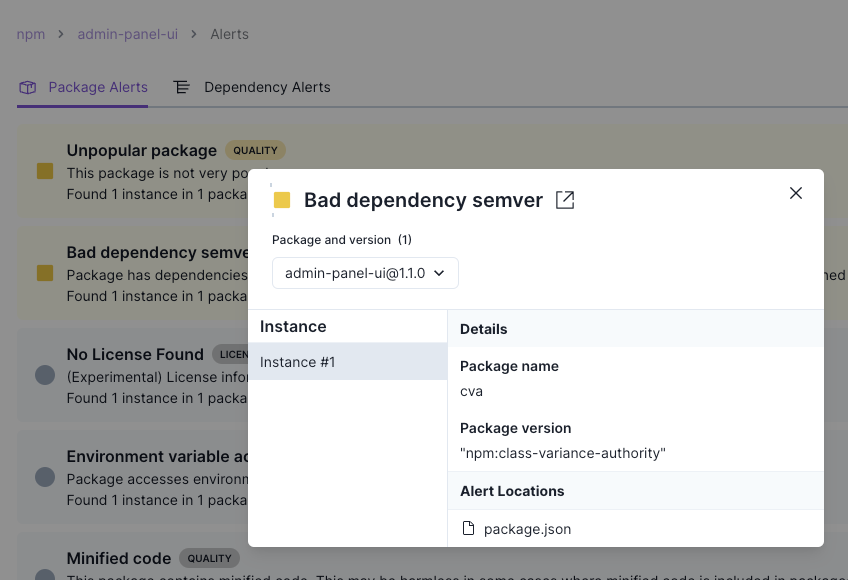
Task: Click the QUALITY badge beside Unpopular package
Action: click(x=255, y=151)
